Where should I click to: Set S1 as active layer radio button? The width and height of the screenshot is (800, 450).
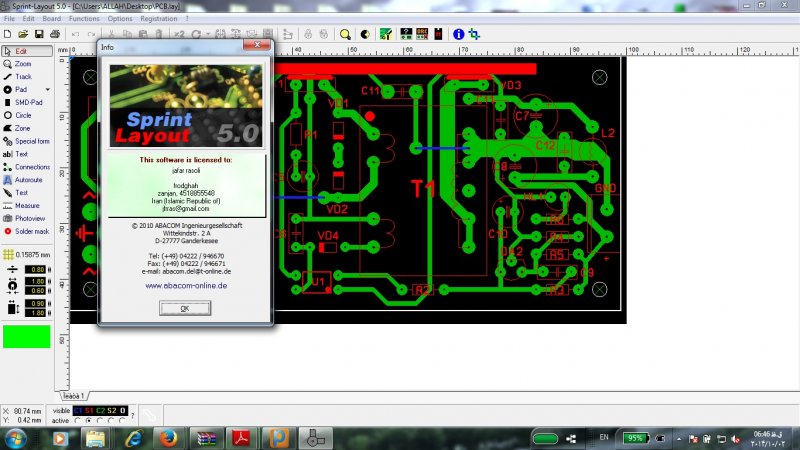click(x=89, y=420)
